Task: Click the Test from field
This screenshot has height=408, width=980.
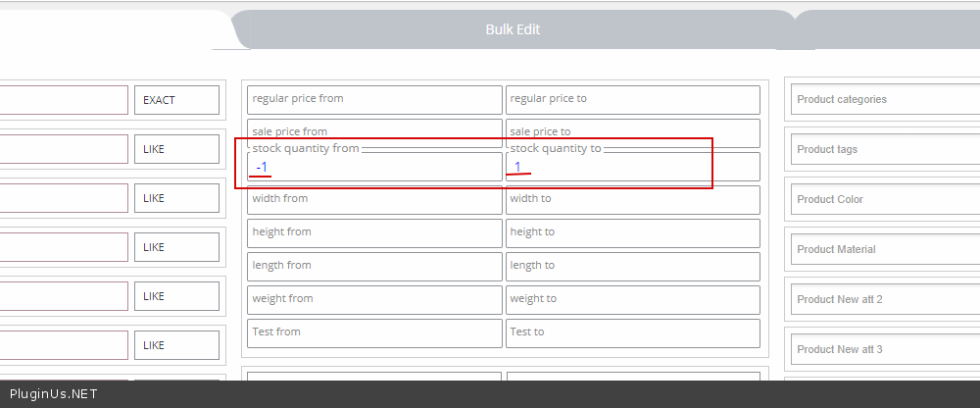Action: (x=374, y=332)
